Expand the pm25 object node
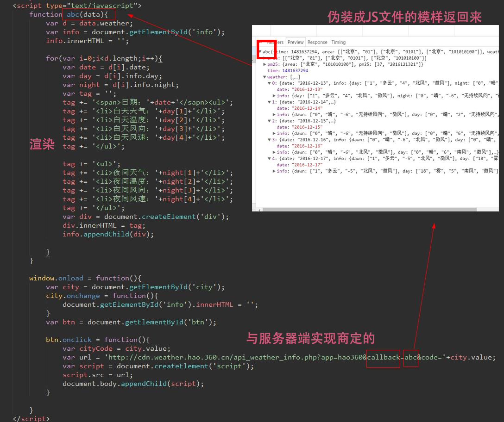Image resolution: width=504 pixels, height=422 pixels. tap(265, 64)
